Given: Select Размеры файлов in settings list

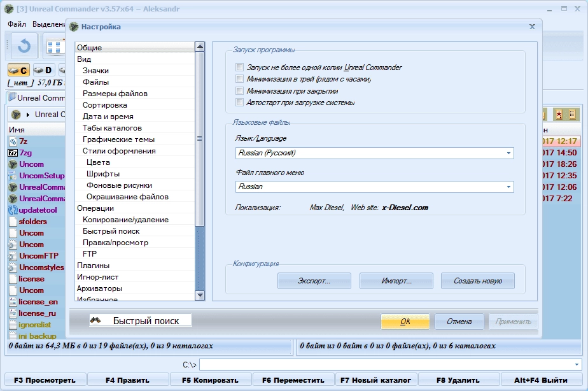Looking at the screenshot, I should pyautogui.click(x=135, y=94).
